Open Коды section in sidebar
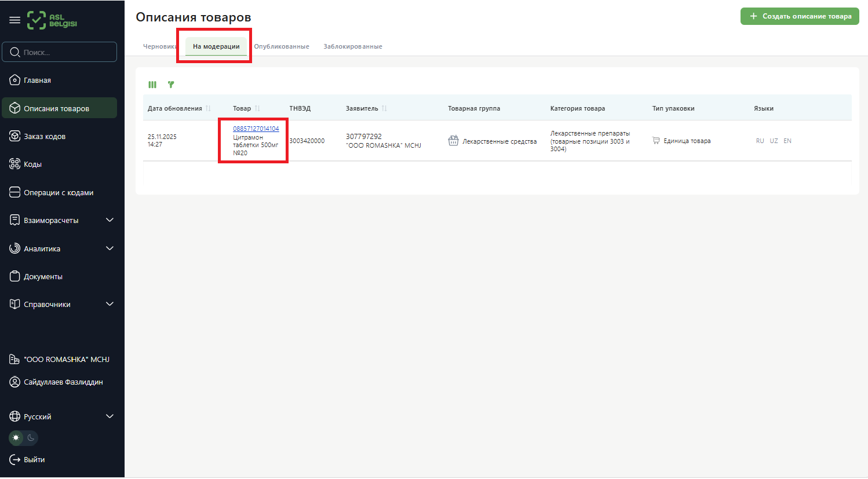Image resolution: width=868 pixels, height=479 pixels. coord(32,164)
